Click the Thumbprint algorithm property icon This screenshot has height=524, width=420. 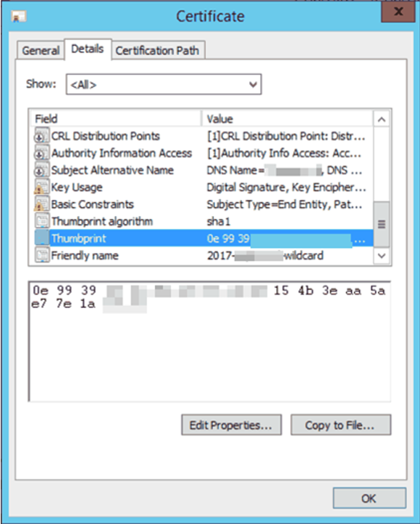[x=42, y=221]
